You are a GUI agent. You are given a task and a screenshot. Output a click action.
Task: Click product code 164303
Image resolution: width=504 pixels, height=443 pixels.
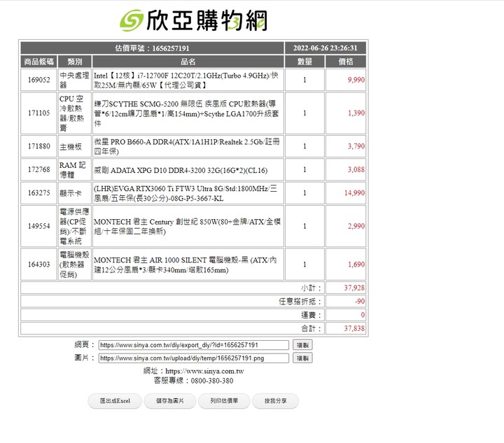tap(38, 265)
